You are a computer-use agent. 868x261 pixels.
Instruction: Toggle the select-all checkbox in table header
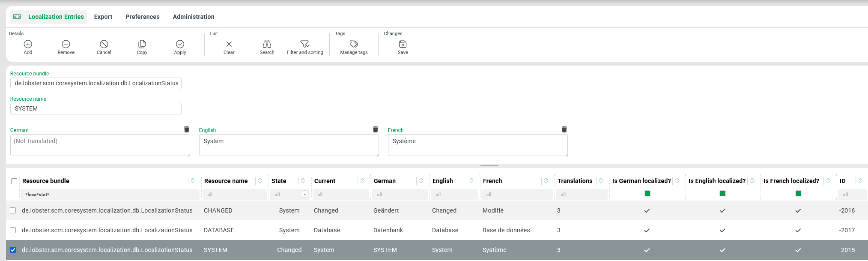click(x=14, y=181)
